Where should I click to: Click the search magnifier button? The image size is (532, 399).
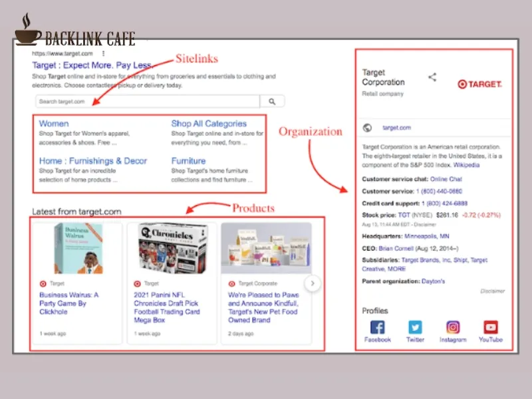point(273,100)
